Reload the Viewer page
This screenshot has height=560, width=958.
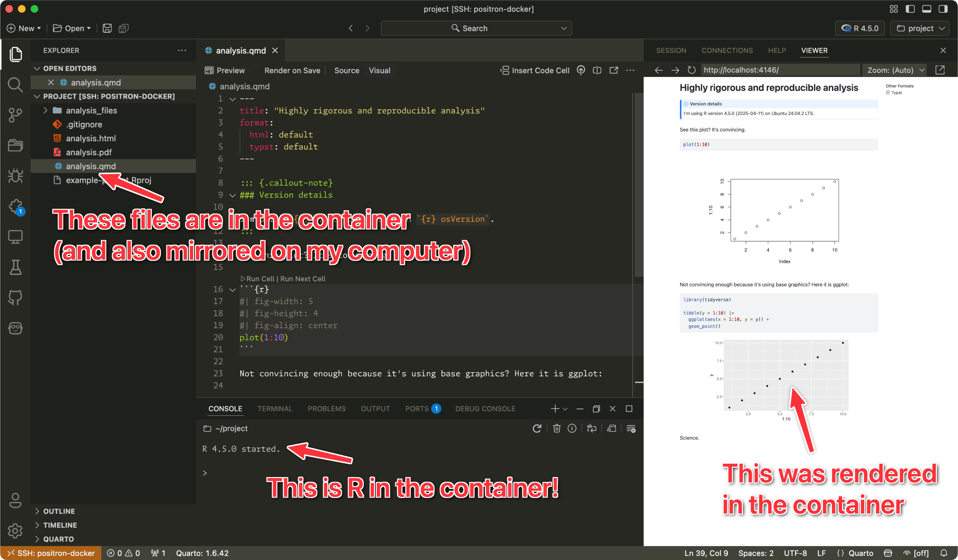coord(691,70)
